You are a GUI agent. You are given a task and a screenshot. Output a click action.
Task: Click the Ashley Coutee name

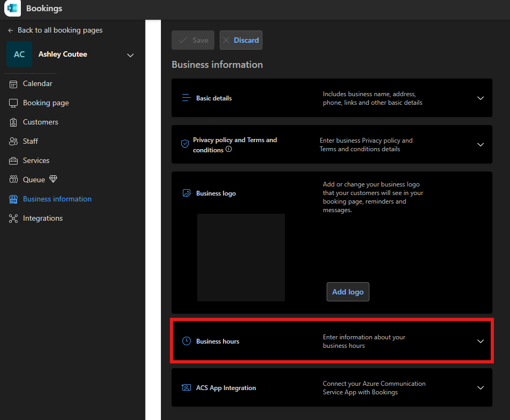63,55
